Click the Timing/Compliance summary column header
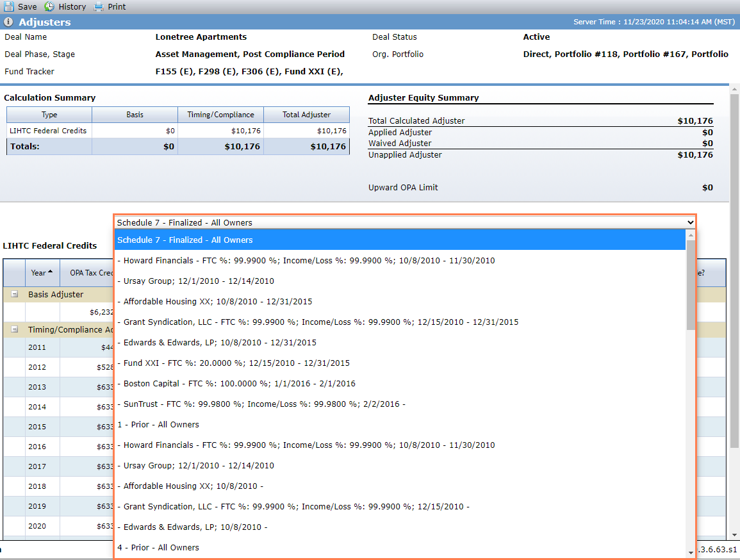This screenshot has height=560, width=740. (x=220, y=115)
